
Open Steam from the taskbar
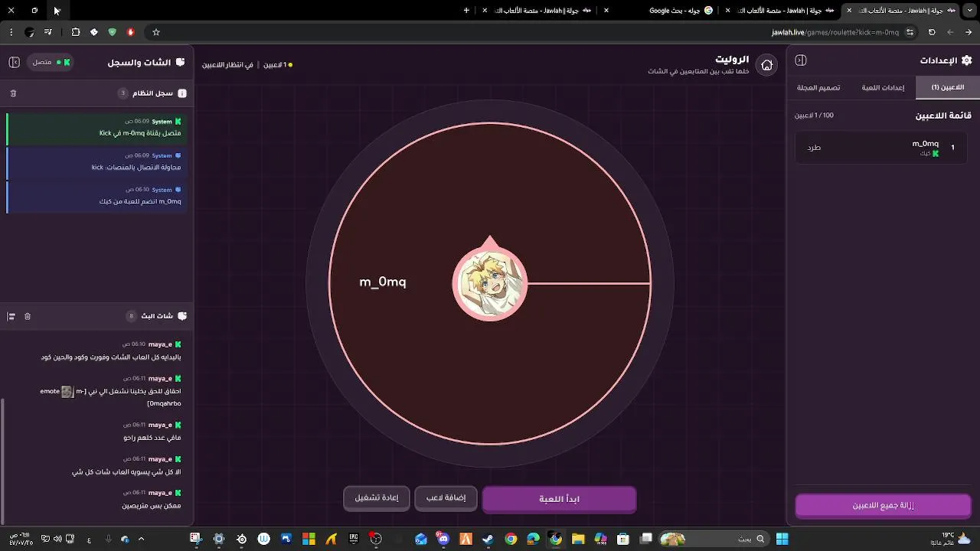pos(488,539)
